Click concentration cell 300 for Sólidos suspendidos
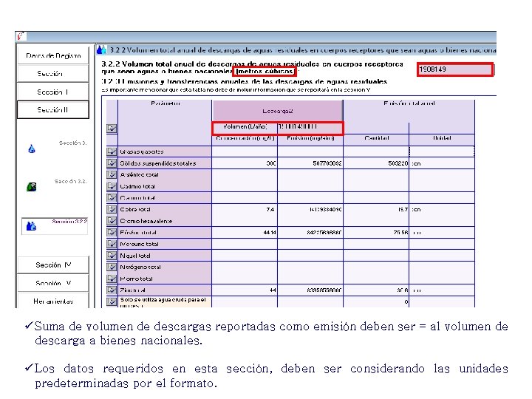This screenshot has height=399, width=532. [x=245, y=163]
